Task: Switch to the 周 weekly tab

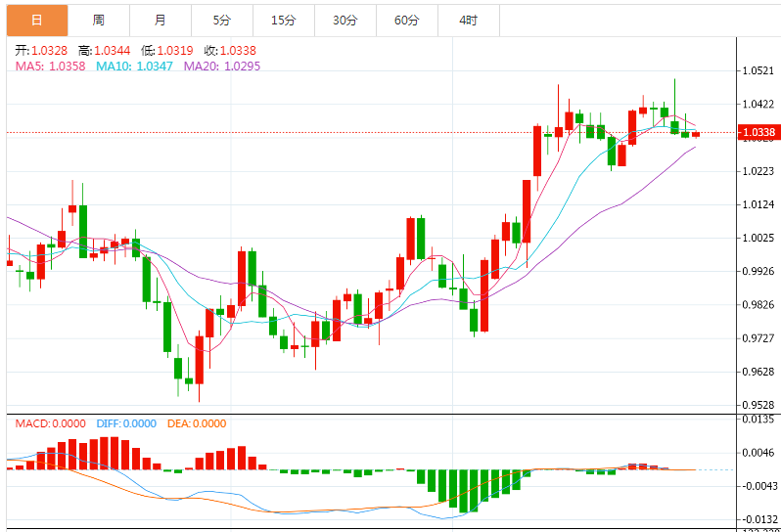Action: (x=99, y=21)
